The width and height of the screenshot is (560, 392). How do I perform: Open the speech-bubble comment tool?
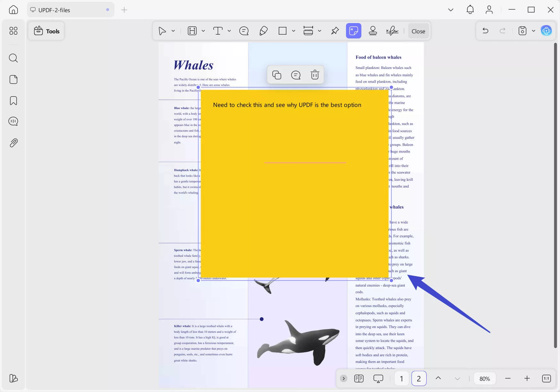pos(244,31)
